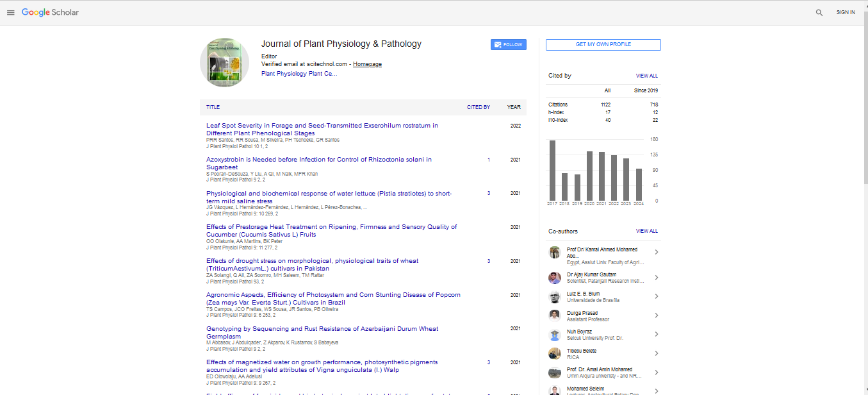Open Azoxystrobin Rhizoctonia solani Sugarbeet article
Screen dimensions: 868x395
click(x=319, y=164)
